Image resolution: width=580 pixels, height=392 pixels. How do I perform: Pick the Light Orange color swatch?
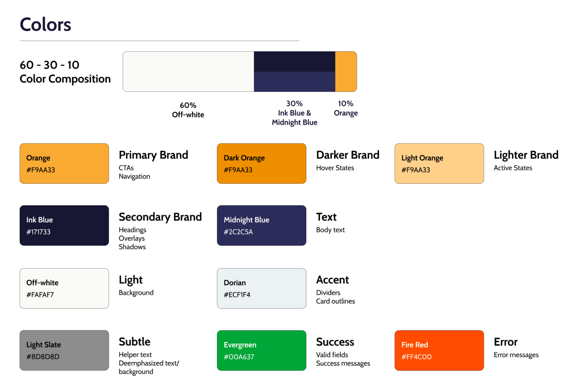point(439,164)
